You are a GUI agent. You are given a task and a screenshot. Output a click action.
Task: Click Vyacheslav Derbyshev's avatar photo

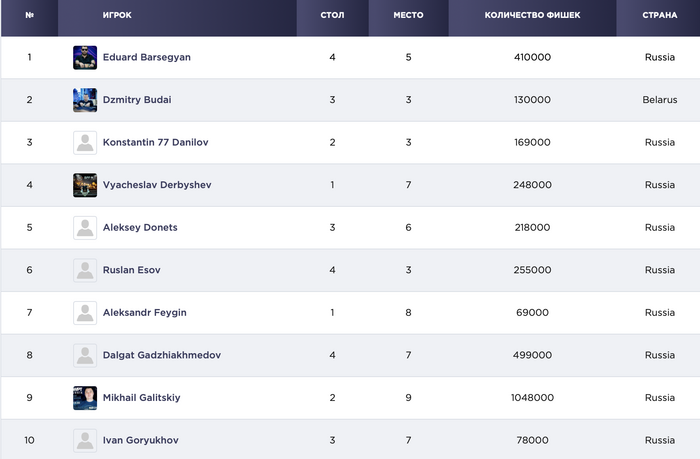tap(85, 185)
